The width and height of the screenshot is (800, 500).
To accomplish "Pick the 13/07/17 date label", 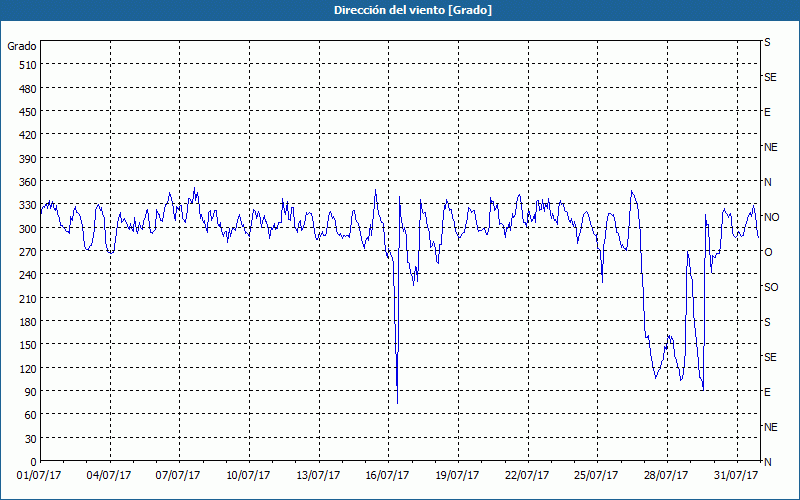I will tap(318, 476).
